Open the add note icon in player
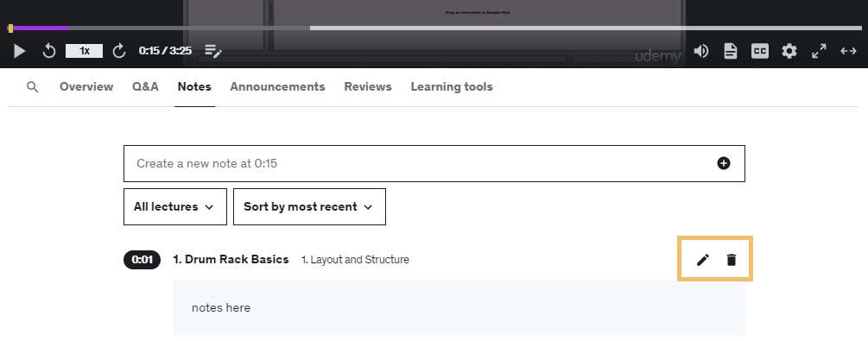This screenshot has height=341, width=868. 213,51
